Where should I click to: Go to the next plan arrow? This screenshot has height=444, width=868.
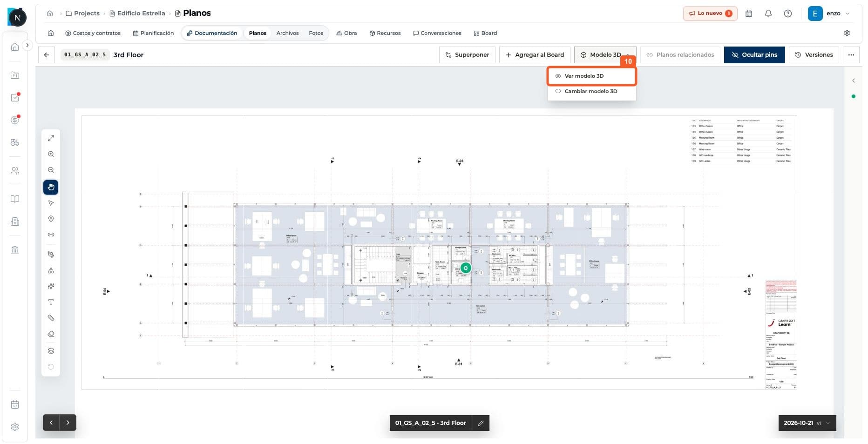(x=68, y=423)
